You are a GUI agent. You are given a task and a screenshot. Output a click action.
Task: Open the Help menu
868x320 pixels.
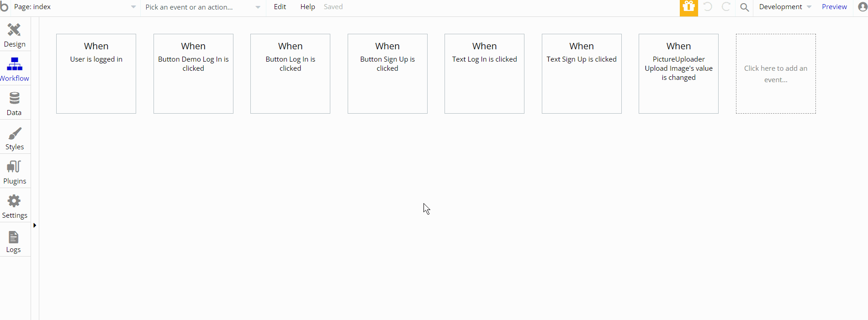coord(307,7)
